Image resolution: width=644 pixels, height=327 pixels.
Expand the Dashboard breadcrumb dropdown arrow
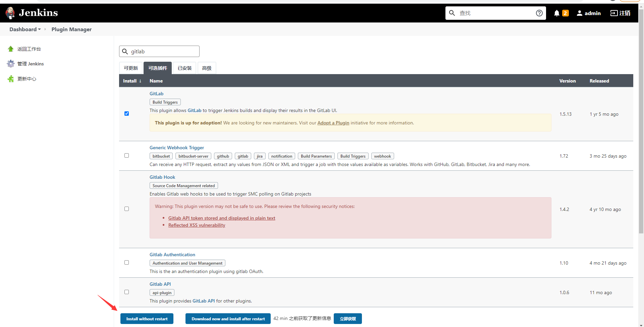tap(40, 30)
